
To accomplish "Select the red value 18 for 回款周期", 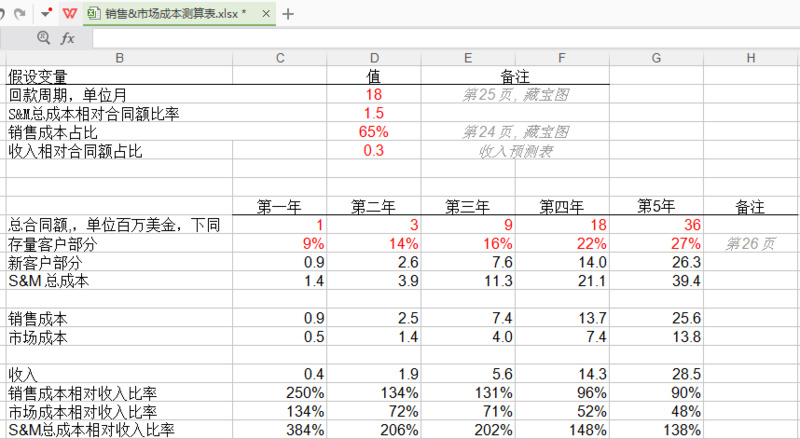I will tap(374, 94).
